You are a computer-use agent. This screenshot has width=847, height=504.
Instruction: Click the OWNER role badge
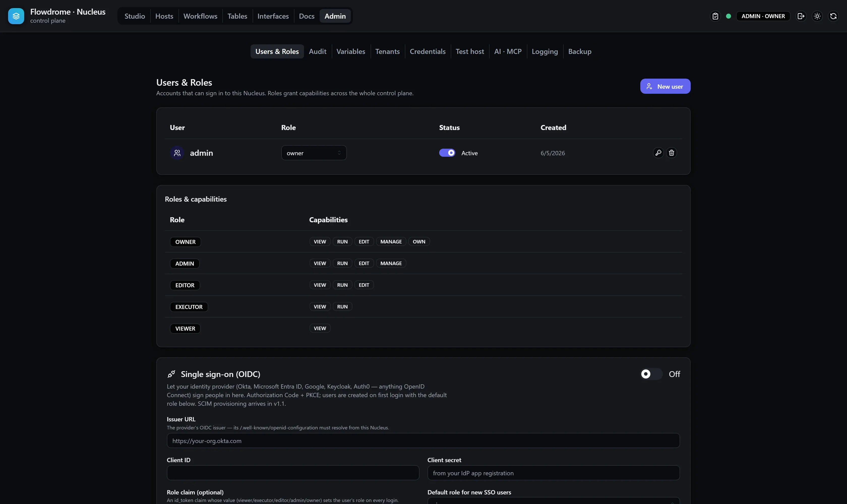pyautogui.click(x=185, y=242)
